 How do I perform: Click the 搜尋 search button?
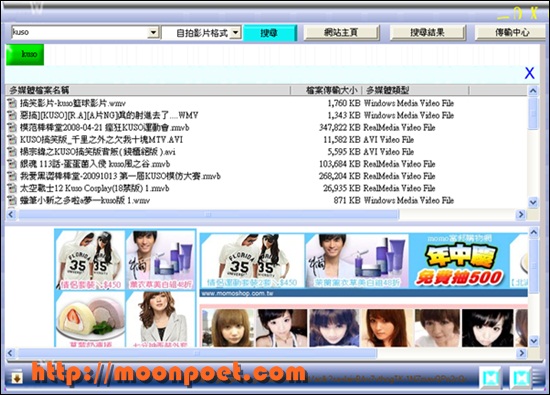tap(270, 33)
